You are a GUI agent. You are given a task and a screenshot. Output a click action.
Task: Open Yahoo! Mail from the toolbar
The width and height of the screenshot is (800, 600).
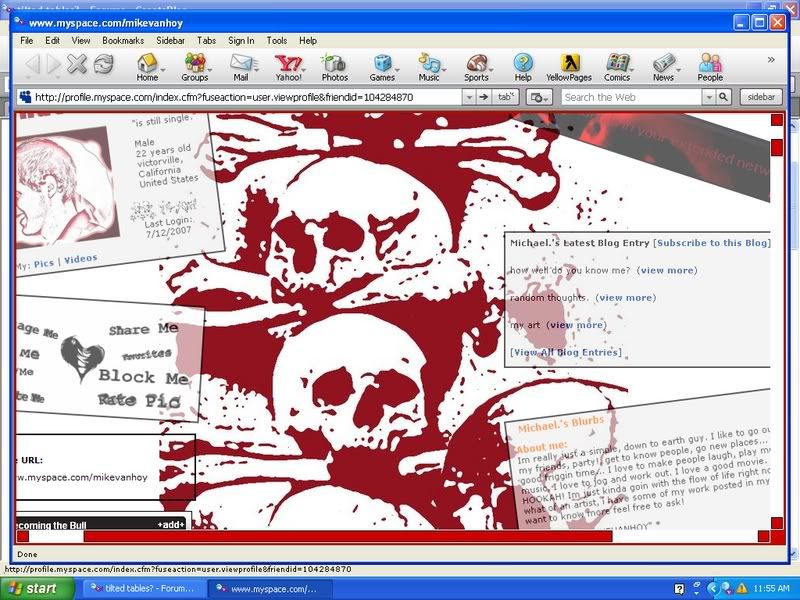[240, 67]
